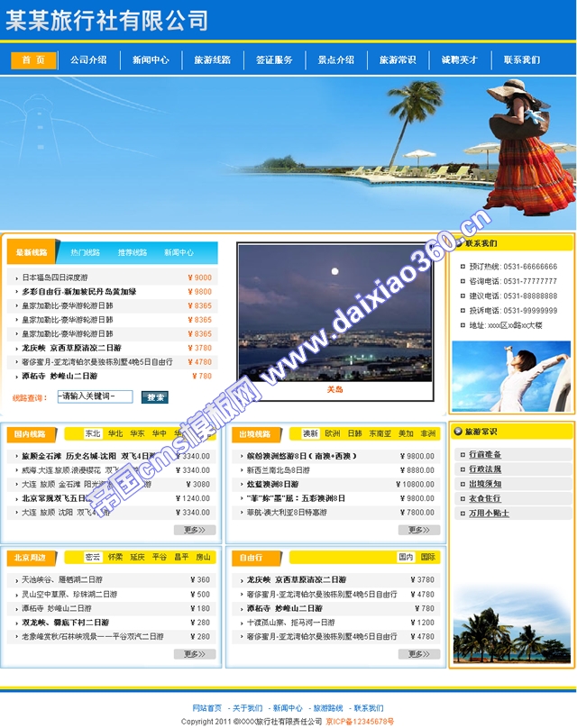Select the 延庆 tab in 北京周边
This screenshot has height=728, width=577.
coord(137,557)
